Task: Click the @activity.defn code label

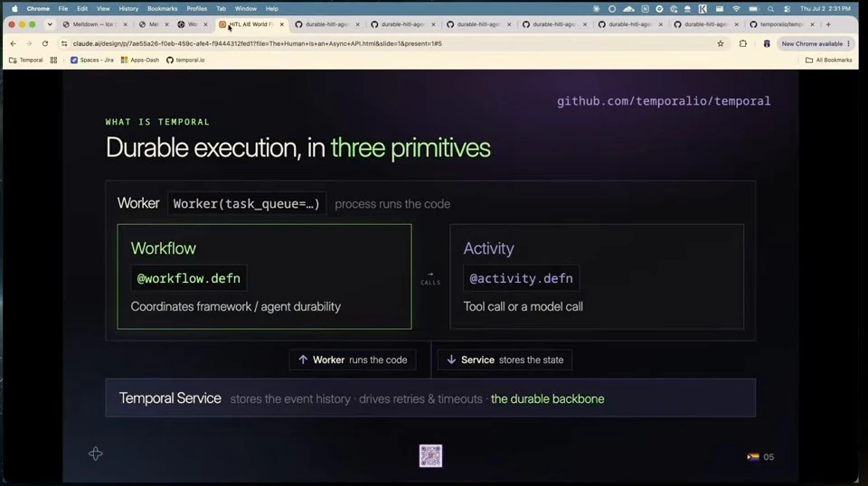Action: coord(521,278)
